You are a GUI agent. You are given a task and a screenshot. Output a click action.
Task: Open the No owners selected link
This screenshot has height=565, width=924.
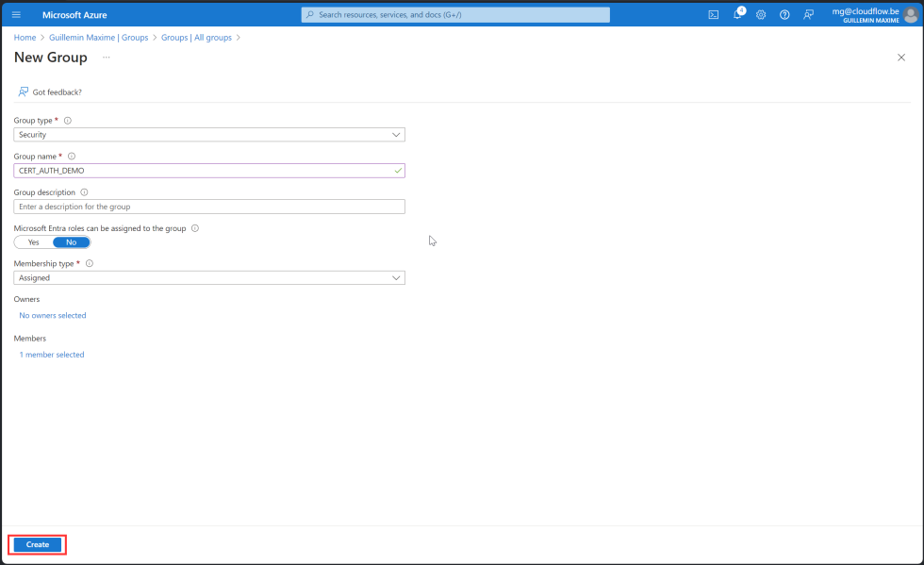[53, 315]
